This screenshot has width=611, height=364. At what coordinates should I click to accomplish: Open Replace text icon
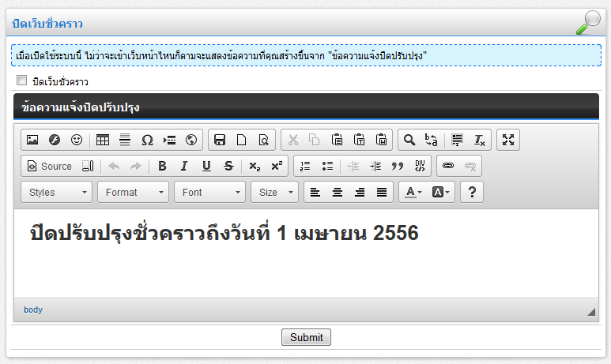pos(432,140)
